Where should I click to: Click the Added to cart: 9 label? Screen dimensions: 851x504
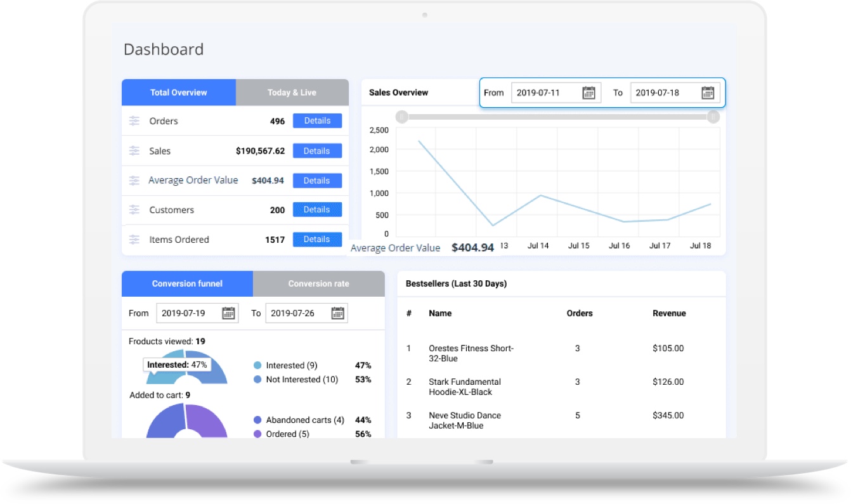(x=160, y=396)
